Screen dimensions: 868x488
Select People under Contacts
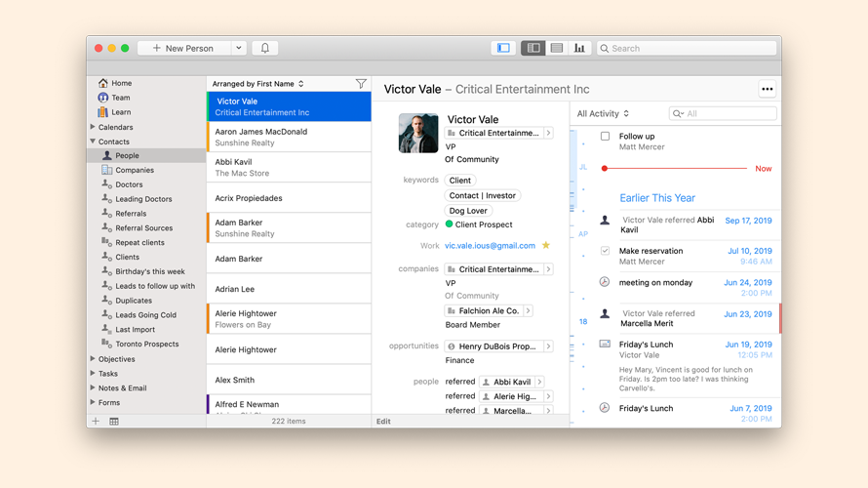tap(127, 155)
